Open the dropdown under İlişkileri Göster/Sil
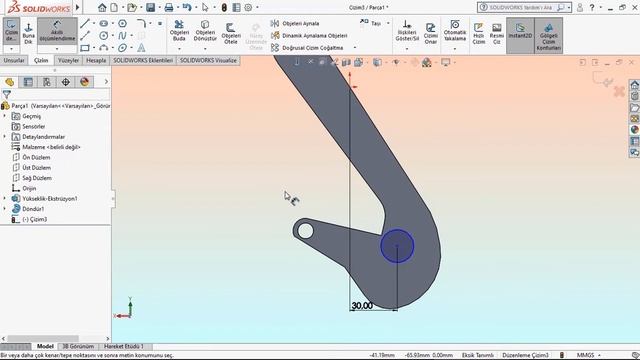This screenshot has width=640, height=360. pyautogui.click(x=407, y=49)
